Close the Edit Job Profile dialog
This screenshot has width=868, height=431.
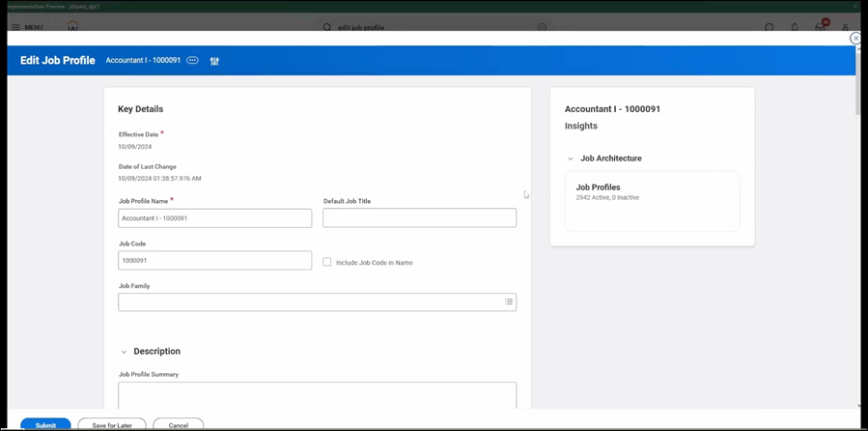(855, 39)
